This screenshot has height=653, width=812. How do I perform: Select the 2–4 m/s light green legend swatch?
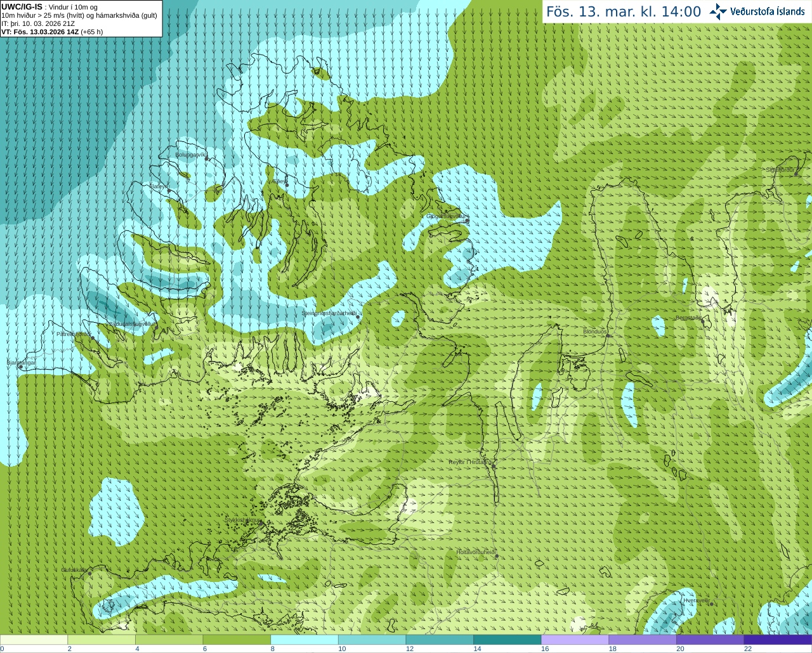pyautogui.click(x=101, y=640)
